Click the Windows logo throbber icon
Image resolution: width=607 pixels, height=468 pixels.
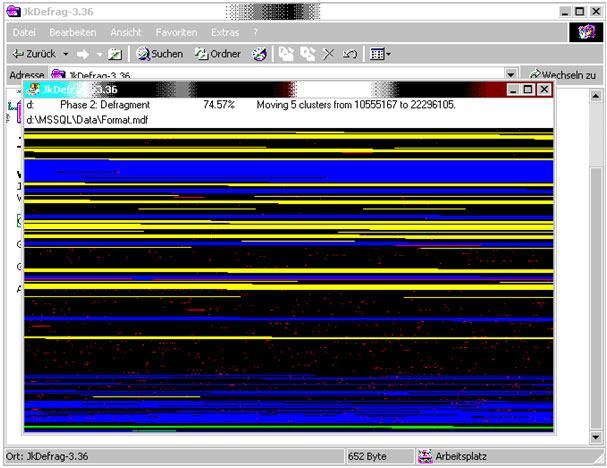(x=586, y=32)
